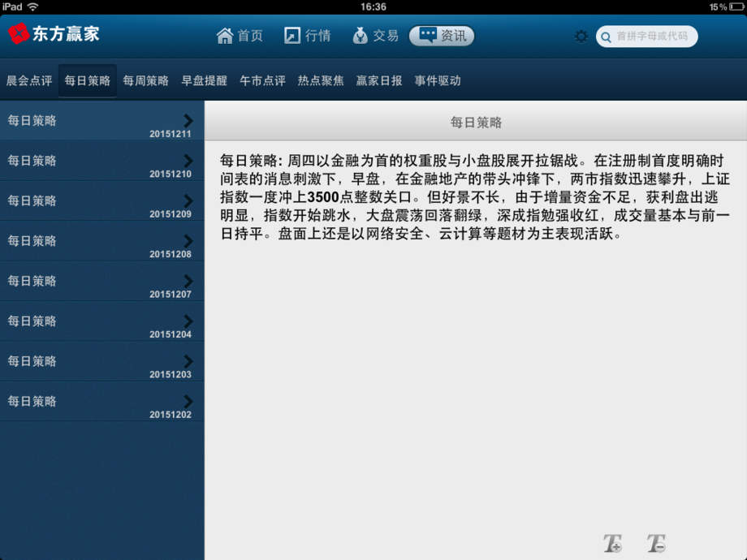Viewport: 747px width, 560px height.
Task: Switch to the 晨会点评 tab
Action: point(28,80)
